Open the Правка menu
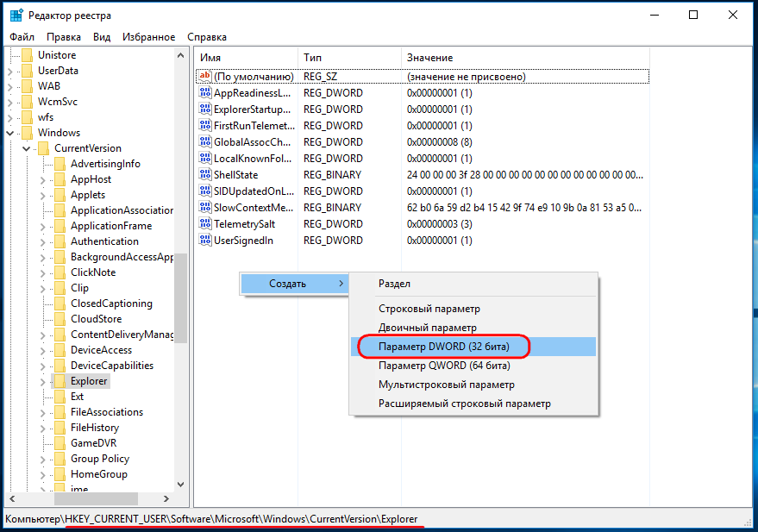This screenshot has width=758, height=532. [63, 37]
